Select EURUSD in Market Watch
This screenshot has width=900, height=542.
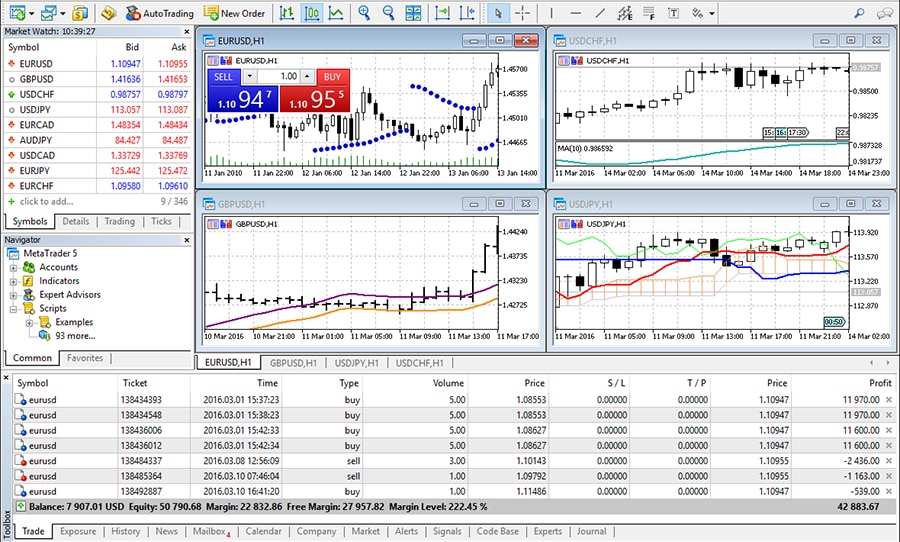[x=96, y=64]
